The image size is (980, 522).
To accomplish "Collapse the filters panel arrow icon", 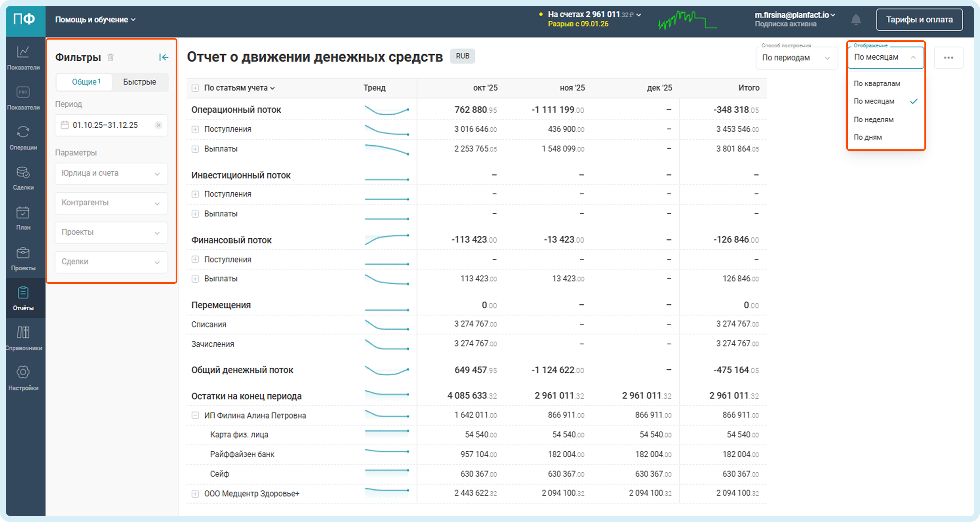I will (164, 58).
